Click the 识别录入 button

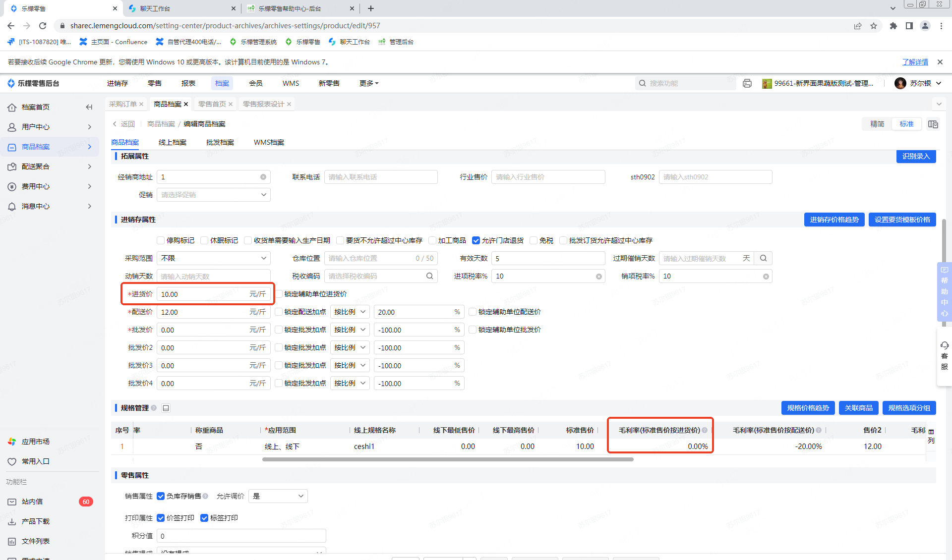915,156
